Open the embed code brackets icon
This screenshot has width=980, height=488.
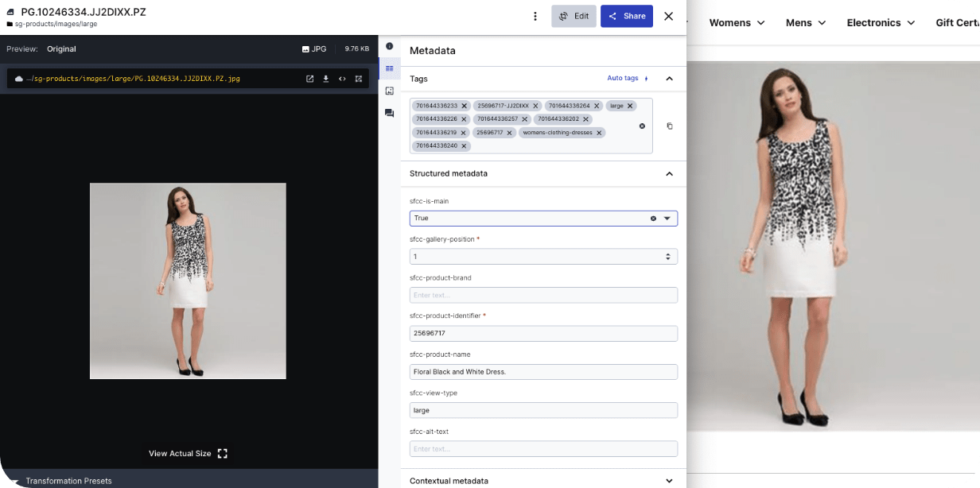(x=342, y=79)
